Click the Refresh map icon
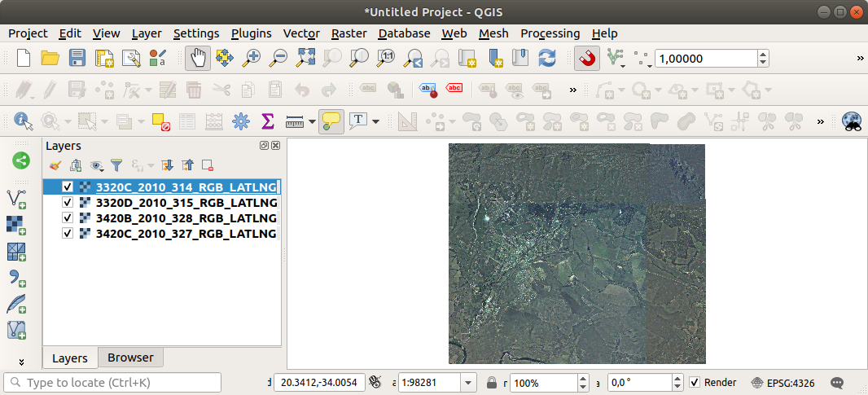868x395 pixels. 547,58
